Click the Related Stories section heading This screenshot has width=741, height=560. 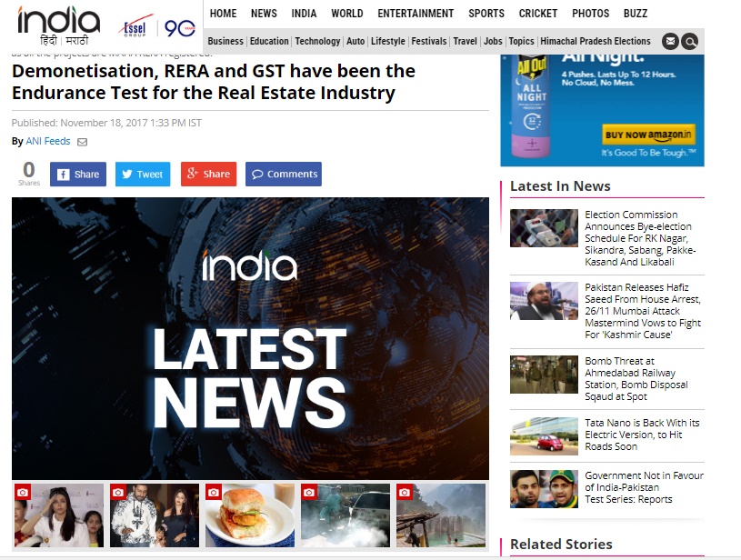[561, 545]
